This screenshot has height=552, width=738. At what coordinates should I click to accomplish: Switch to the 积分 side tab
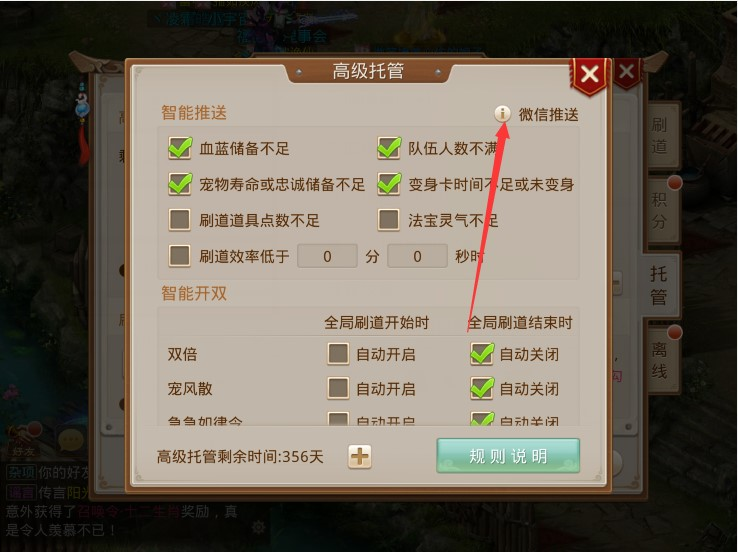click(x=660, y=210)
